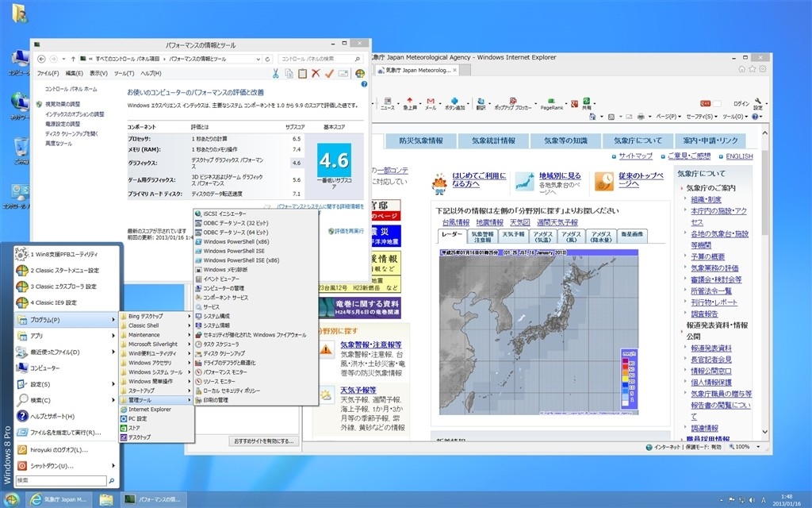
Task: Click the Cut scissors icon in toolbar
Action: (x=276, y=74)
